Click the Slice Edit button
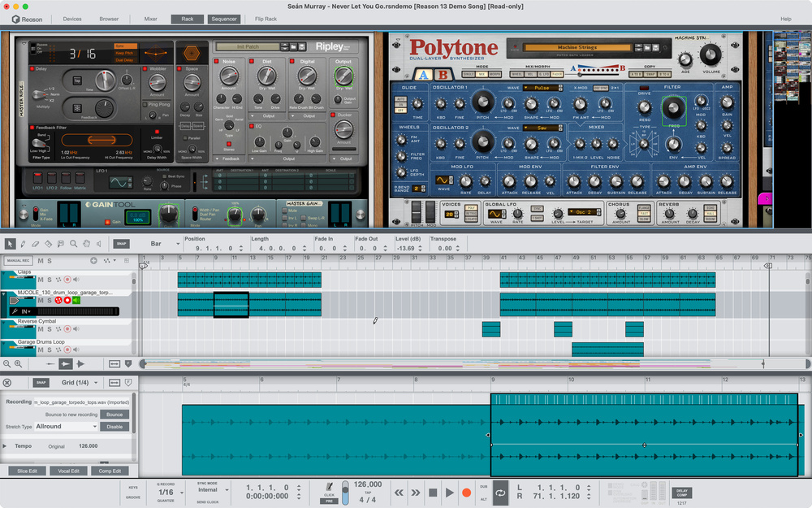This screenshot has width=812, height=508. 27,471
